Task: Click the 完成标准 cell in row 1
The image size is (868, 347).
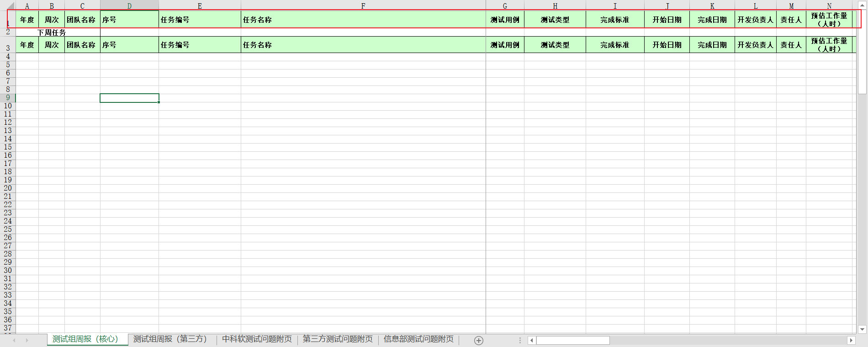Action: [615, 20]
